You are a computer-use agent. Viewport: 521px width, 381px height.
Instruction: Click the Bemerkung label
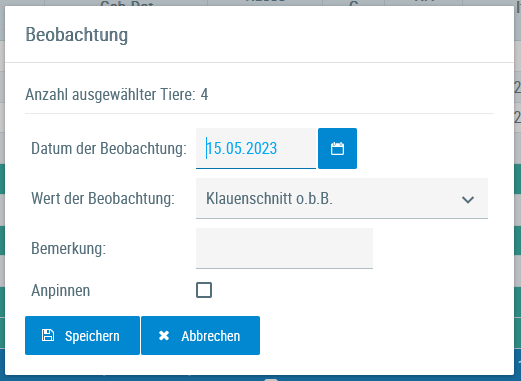tap(69, 248)
